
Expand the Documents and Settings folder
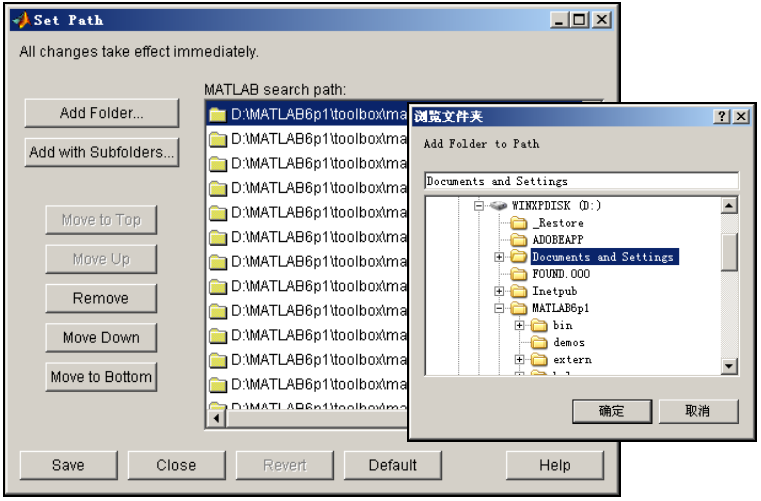coord(499,257)
